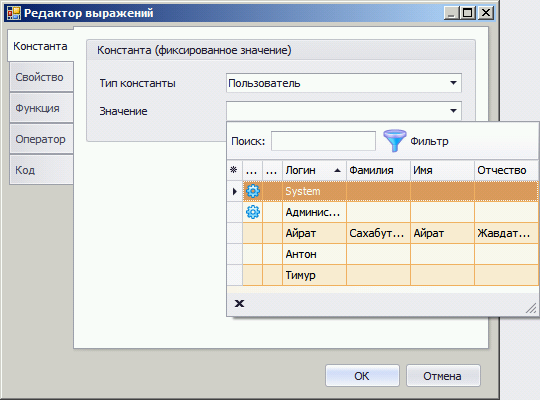Click the Отмена button
The width and height of the screenshot is (540, 400).
pos(443,376)
